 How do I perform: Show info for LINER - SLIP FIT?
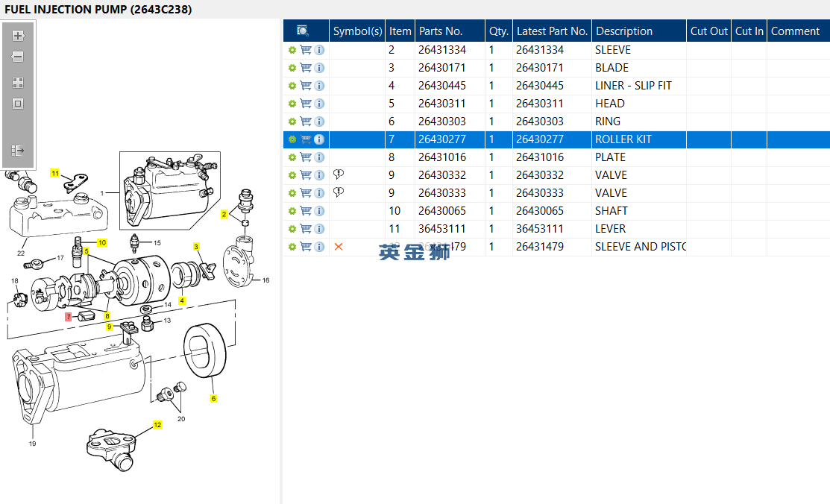click(319, 86)
